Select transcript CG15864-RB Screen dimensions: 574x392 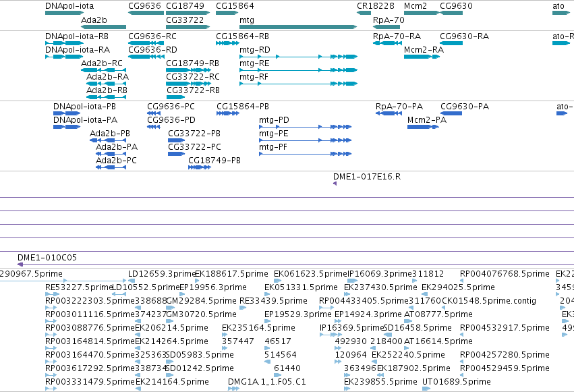pos(227,43)
